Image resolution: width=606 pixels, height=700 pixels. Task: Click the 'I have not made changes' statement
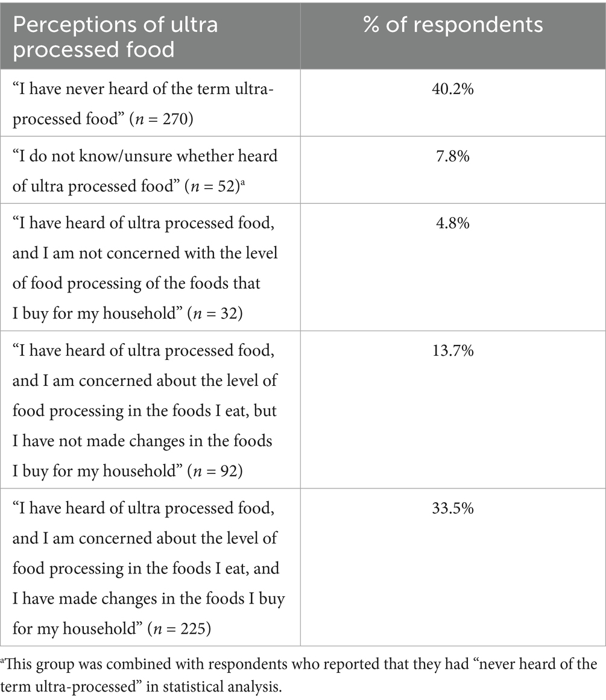pos(142,441)
